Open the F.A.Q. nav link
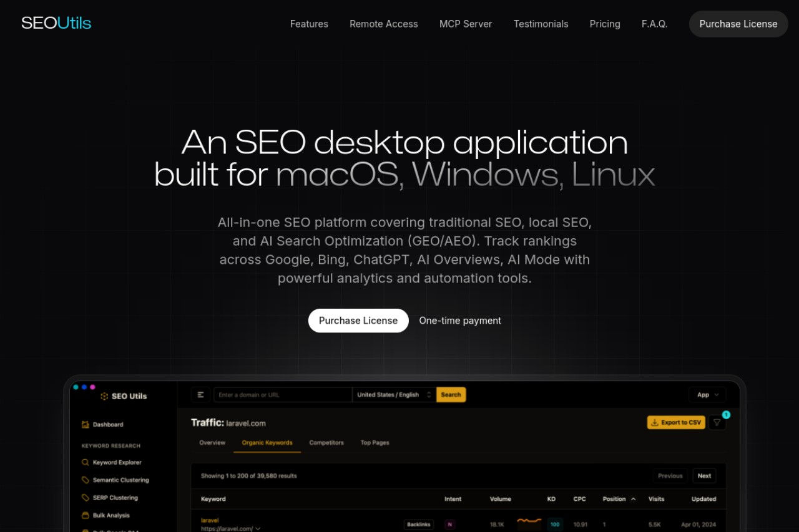 (x=655, y=24)
